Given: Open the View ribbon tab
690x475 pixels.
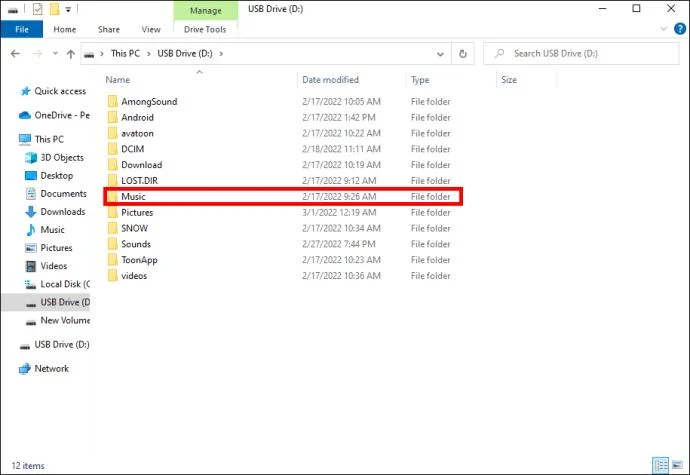Looking at the screenshot, I should 151,29.
